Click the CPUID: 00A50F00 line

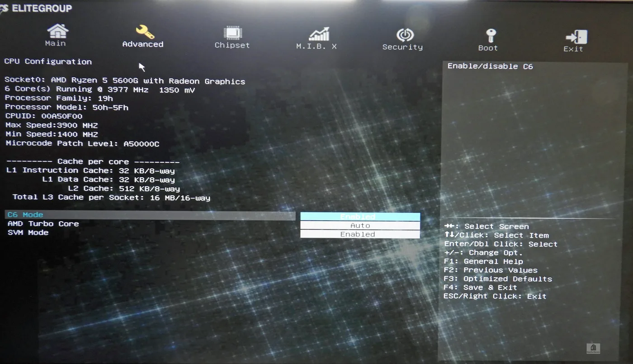[x=44, y=116]
